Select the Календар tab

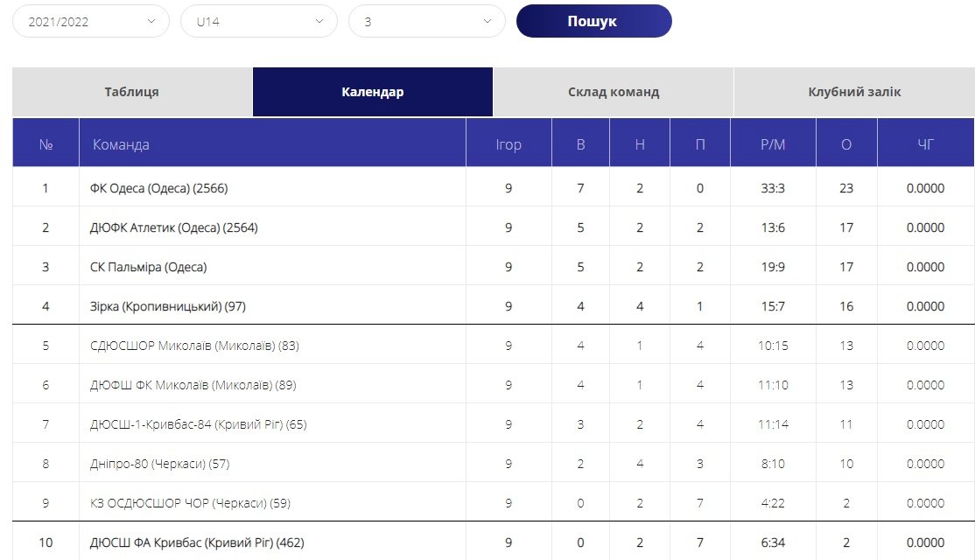373,92
